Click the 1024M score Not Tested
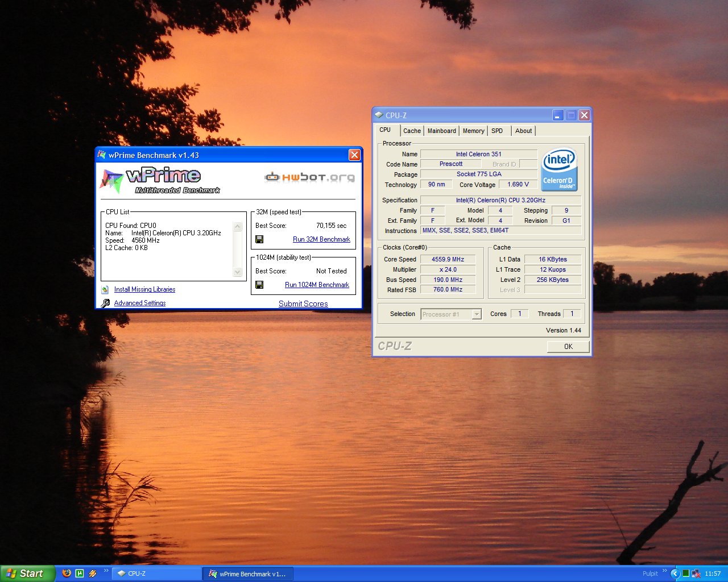Viewport: 728px width, 582px height. (331, 271)
